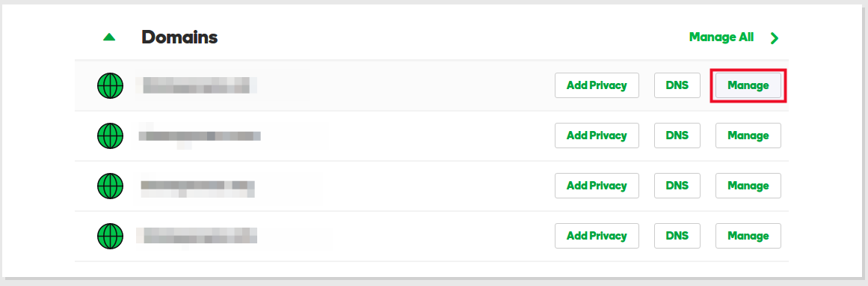The height and width of the screenshot is (286, 868).
Task: Open DNS settings for the first domain
Action: point(677,86)
